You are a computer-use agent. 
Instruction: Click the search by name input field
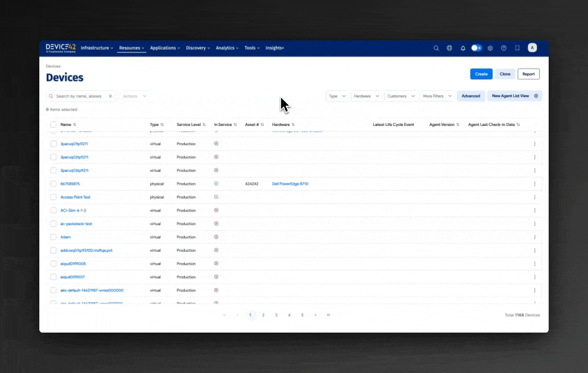tap(80, 96)
